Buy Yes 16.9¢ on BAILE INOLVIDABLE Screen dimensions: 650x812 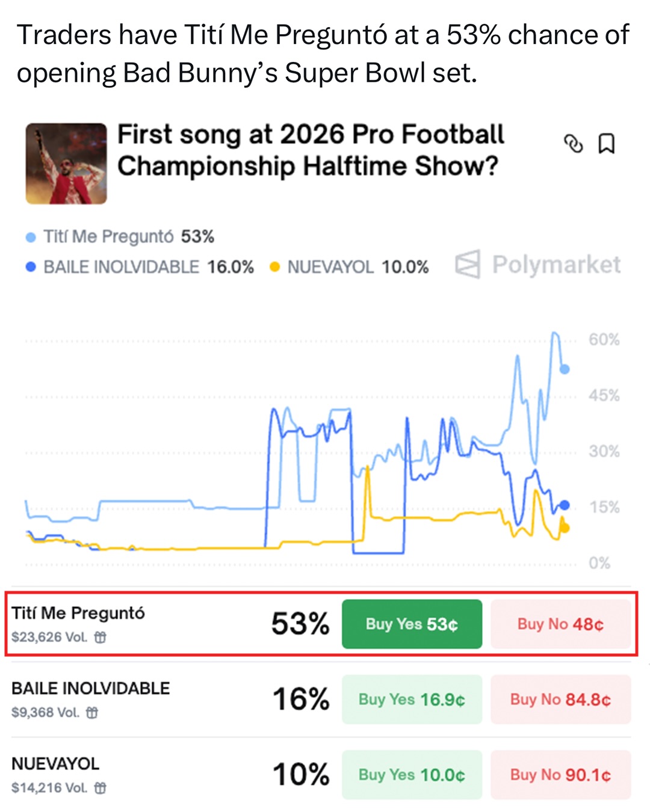(412, 700)
